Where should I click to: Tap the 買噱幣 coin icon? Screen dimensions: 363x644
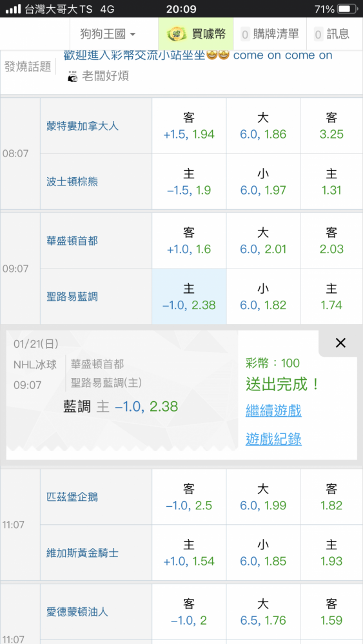[x=177, y=34]
